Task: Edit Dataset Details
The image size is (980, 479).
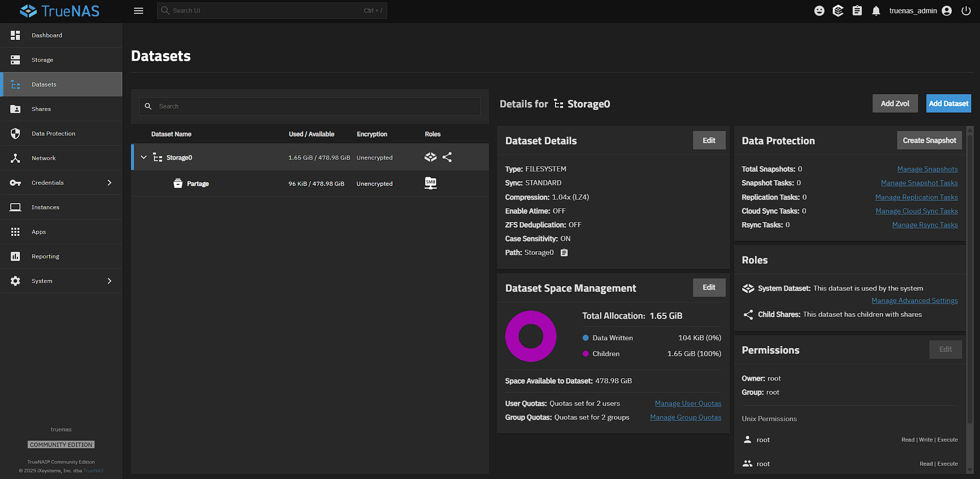Action: [x=709, y=140]
